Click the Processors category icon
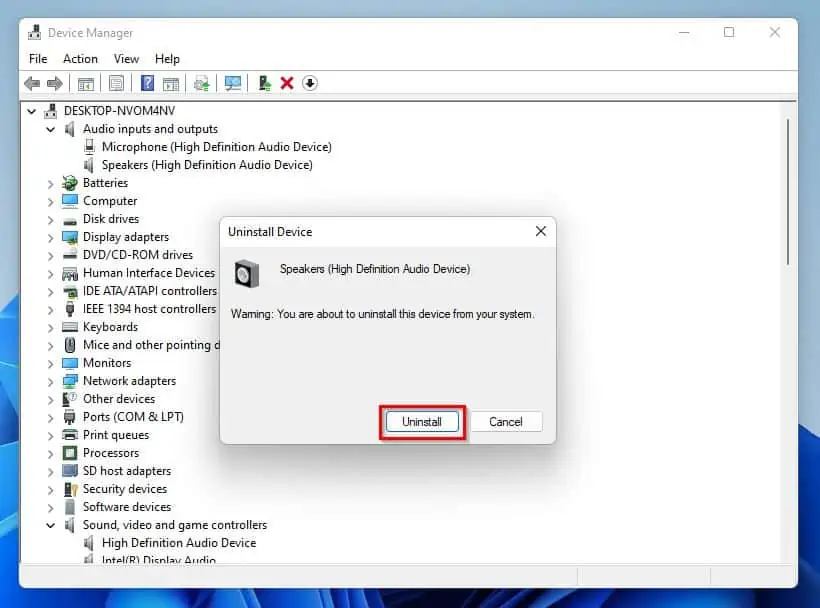Screen dimensions: 820x608 [x=70, y=453]
